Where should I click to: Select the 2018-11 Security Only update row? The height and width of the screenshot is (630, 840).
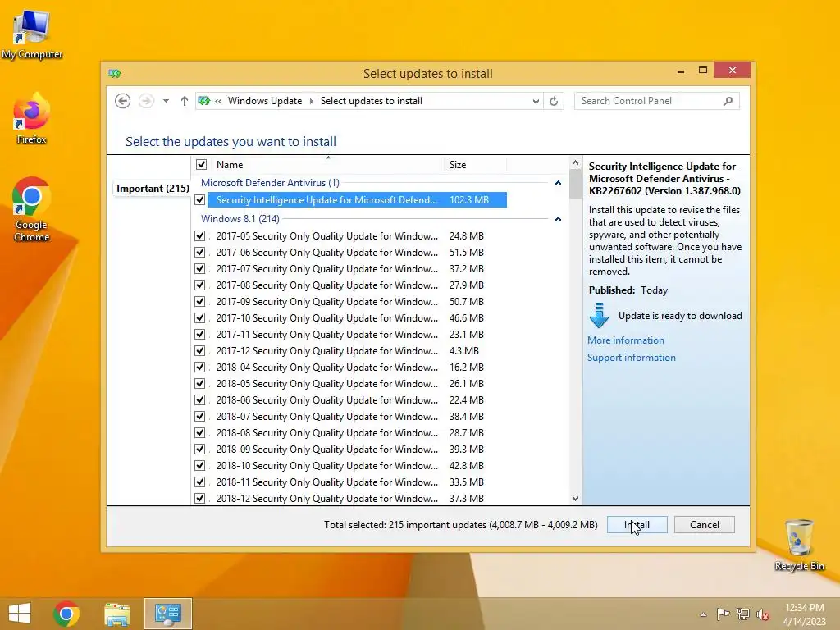pos(349,482)
